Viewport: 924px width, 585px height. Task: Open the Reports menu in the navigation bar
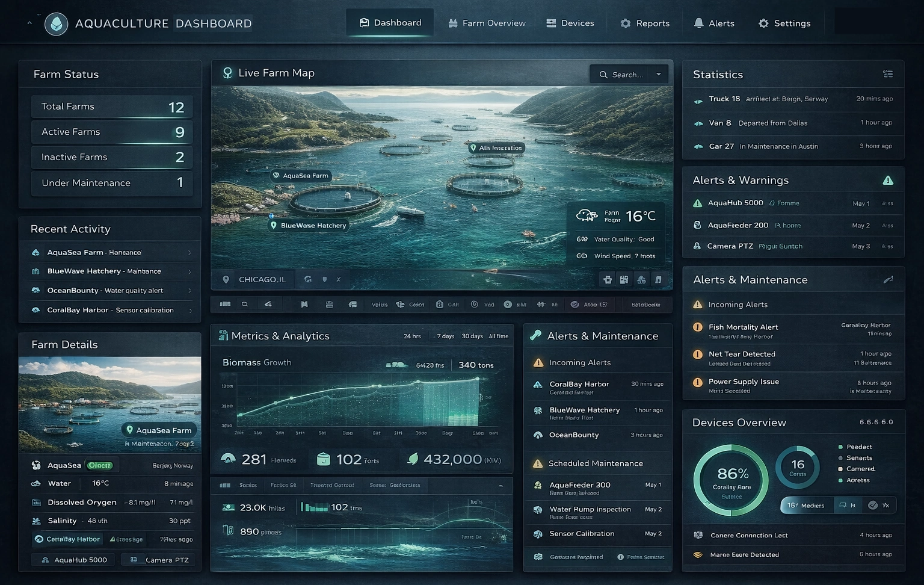[645, 23]
